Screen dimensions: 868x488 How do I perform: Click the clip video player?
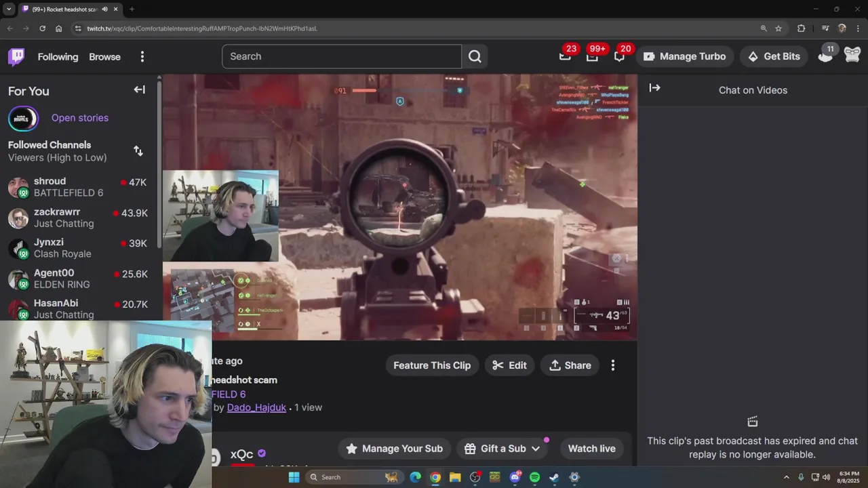(400, 207)
